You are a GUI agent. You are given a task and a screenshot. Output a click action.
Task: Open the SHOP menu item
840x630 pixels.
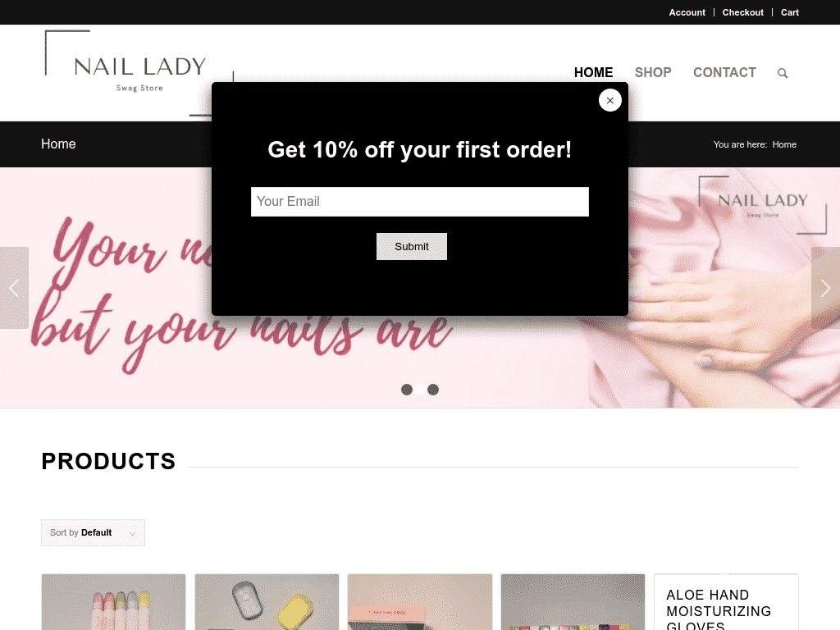[652, 72]
